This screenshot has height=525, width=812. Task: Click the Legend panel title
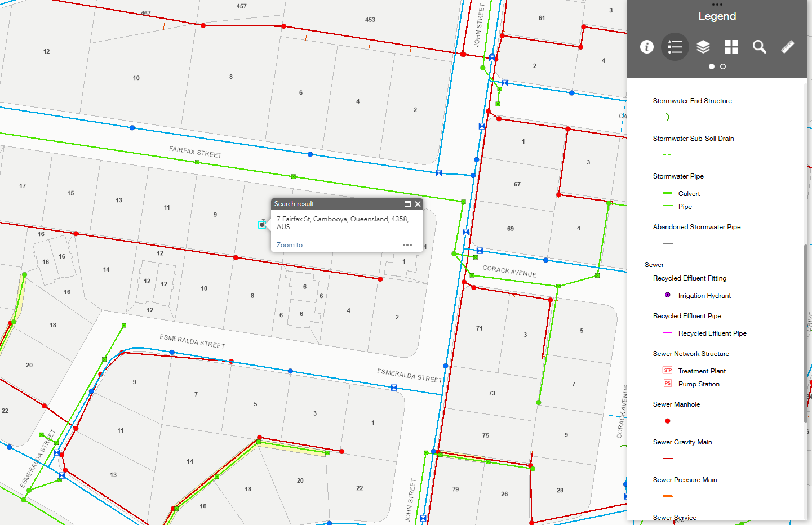point(717,16)
